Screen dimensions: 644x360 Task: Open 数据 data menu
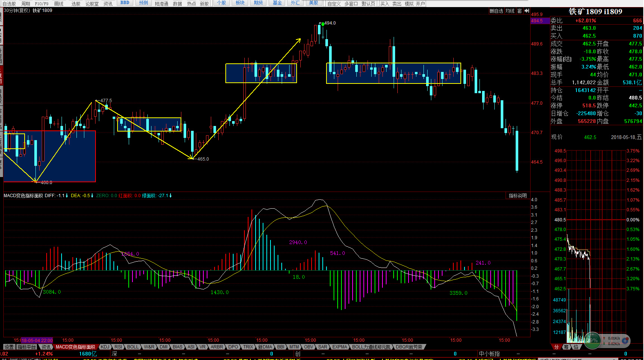pos(178,4)
